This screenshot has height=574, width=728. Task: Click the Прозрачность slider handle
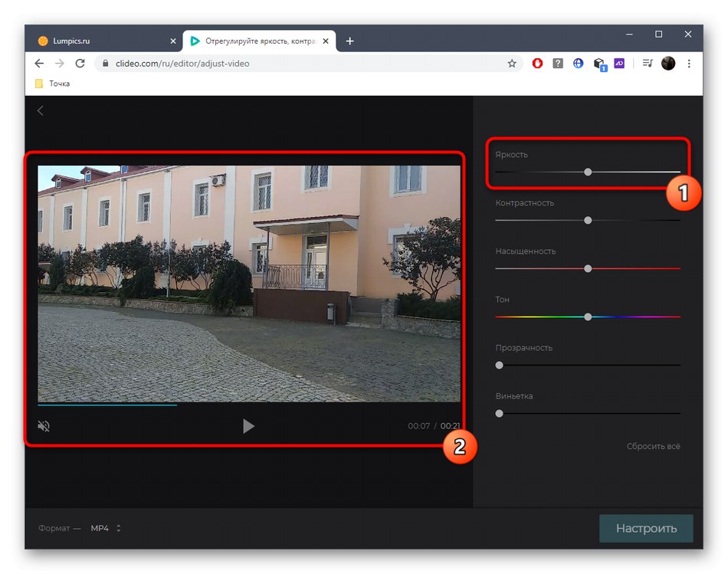(499, 366)
